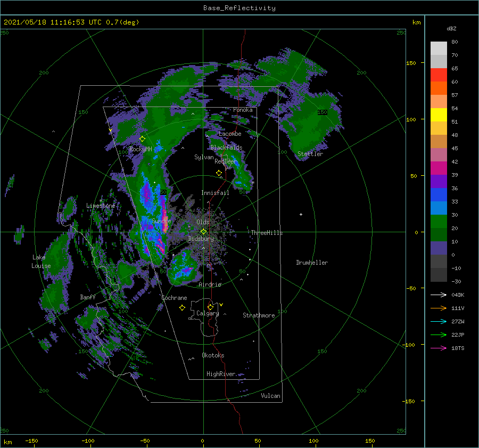The width and height of the screenshot is (479, 448).
Task: Pick the orange 57-60 dBZ color swatch
Action: click(x=439, y=88)
